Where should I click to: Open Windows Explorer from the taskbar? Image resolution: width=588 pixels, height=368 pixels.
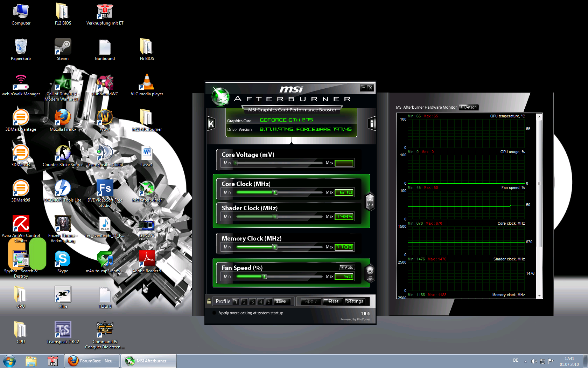[31, 361]
